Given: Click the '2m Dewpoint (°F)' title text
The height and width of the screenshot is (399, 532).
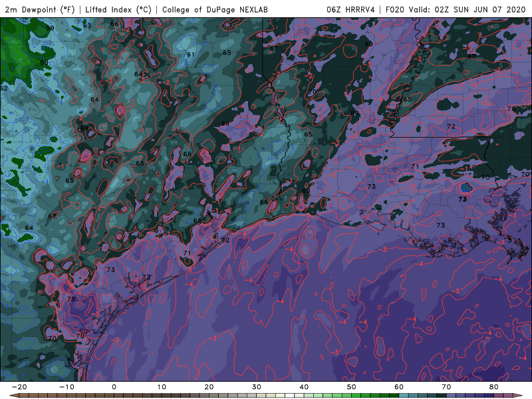Looking at the screenshot, I should 39,9.
